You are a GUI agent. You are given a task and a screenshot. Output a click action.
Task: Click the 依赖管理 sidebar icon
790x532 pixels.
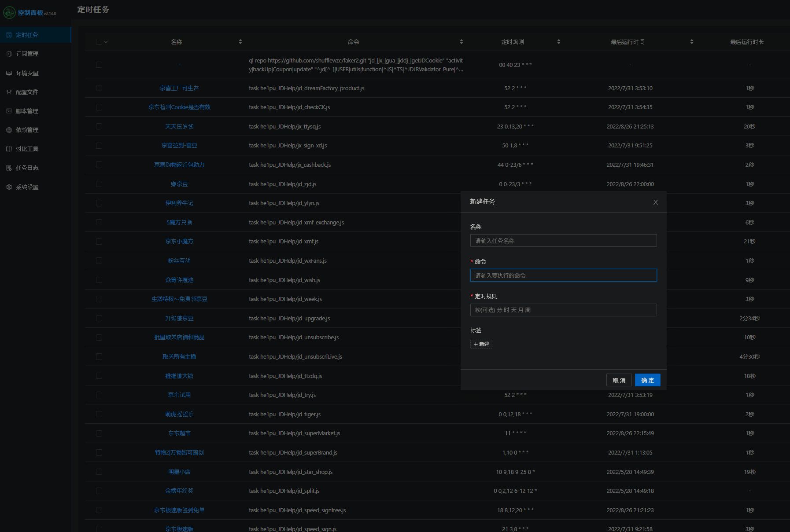click(9, 130)
